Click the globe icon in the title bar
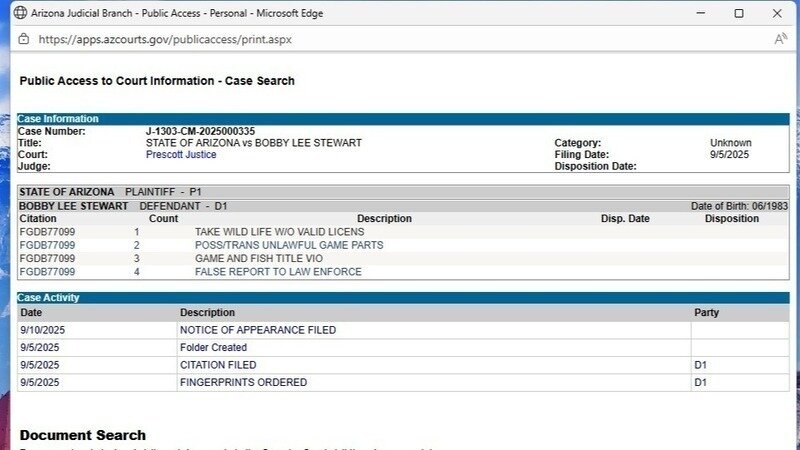The image size is (800, 450). [19, 13]
